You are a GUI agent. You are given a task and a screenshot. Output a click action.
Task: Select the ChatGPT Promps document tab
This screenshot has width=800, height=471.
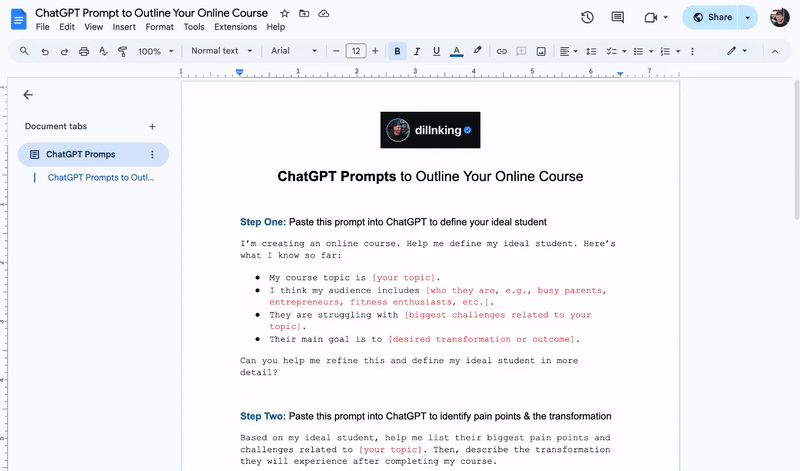pos(93,155)
